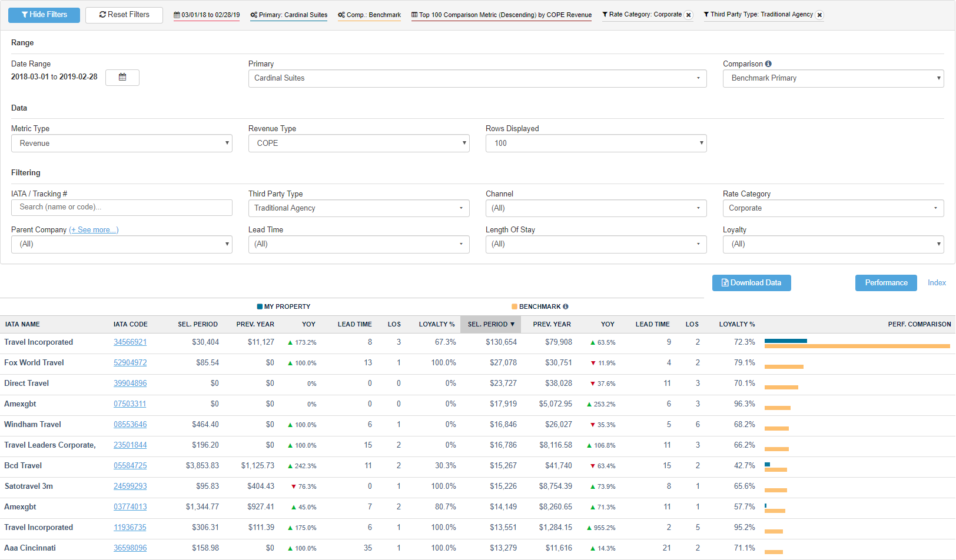Click the Sel. Period descending sort arrow
This screenshot has height=560, width=956.
coord(512,324)
